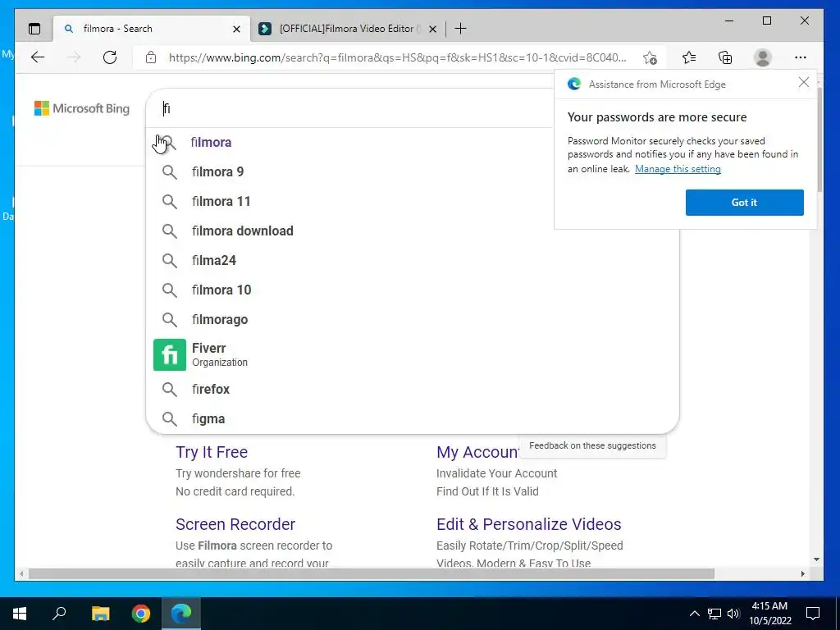View site information lock icon
The height and width of the screenshot is (630, 840).
151,57
